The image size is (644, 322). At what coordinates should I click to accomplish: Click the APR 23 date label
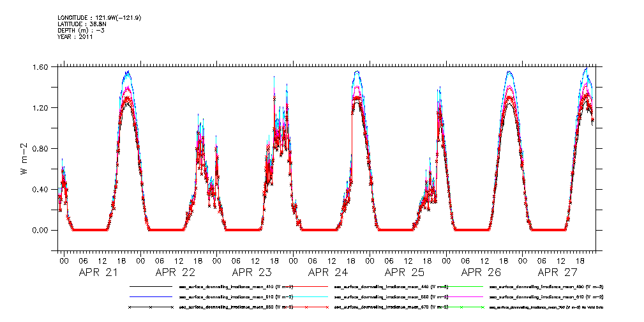[251, 273]
